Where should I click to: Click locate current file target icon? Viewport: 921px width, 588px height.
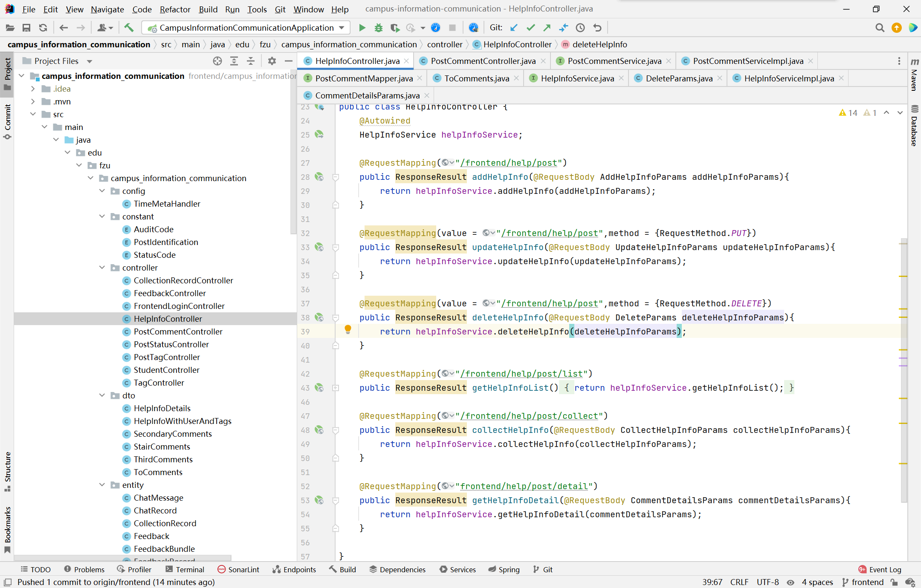tap(217, 61)
